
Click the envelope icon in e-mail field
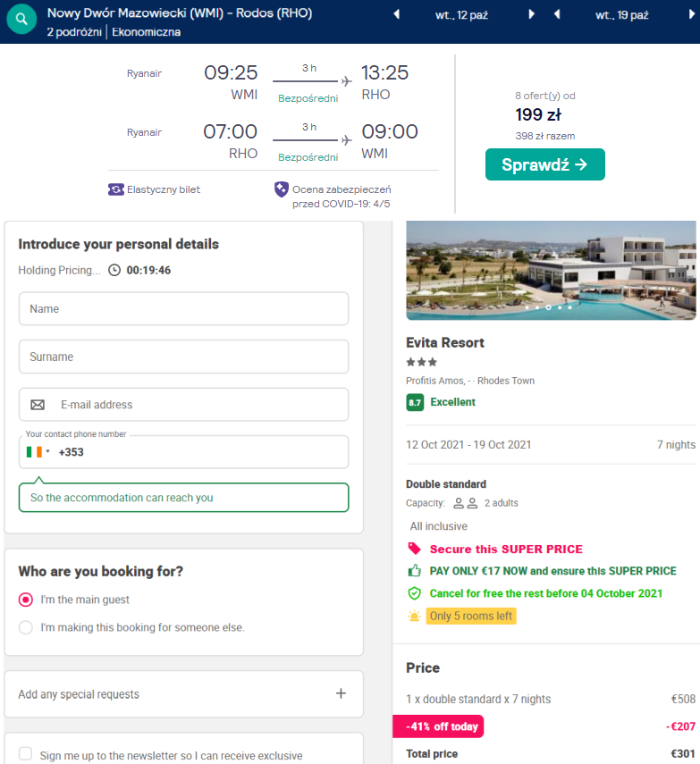coord(38,405)
